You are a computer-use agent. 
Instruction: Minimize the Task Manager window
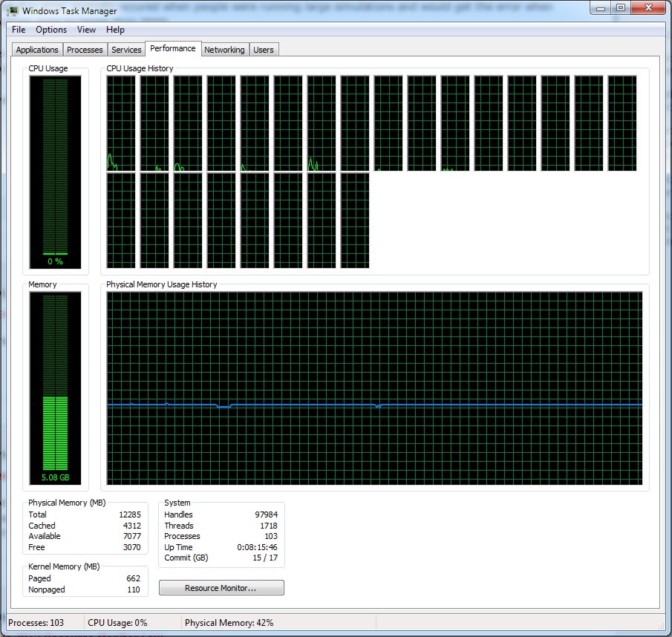pos(601,7)
